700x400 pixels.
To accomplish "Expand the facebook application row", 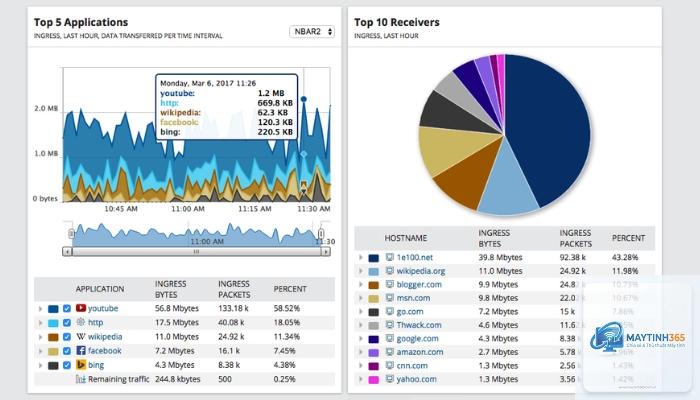I will pyautogui.click(x=40, y=351).
